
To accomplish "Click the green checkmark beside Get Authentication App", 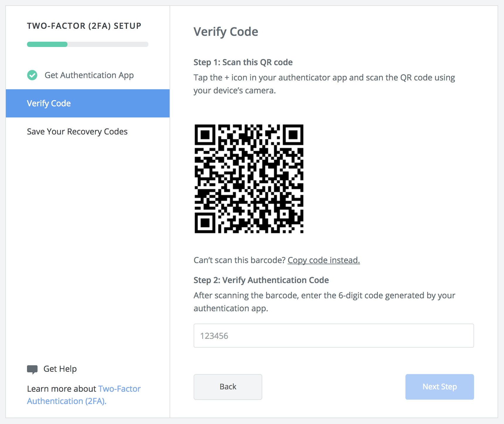I will pyautogui.click(x=32, y=75).
